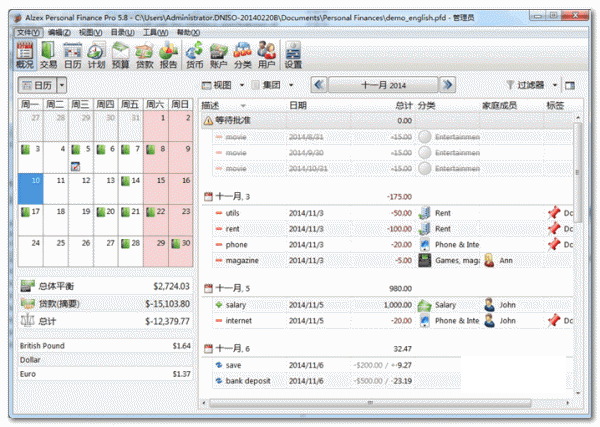Open the 概况 overview toolbar icon
Viewport: 600px width, 427px height.
[x=25, y=54]
